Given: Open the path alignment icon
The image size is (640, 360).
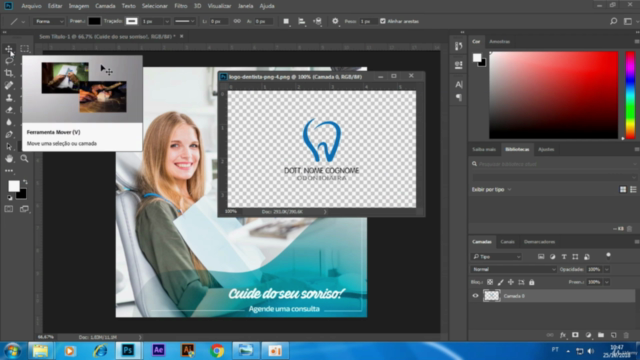Looking at the screenshot, I should pyautogui.click(x=302, y=21).
